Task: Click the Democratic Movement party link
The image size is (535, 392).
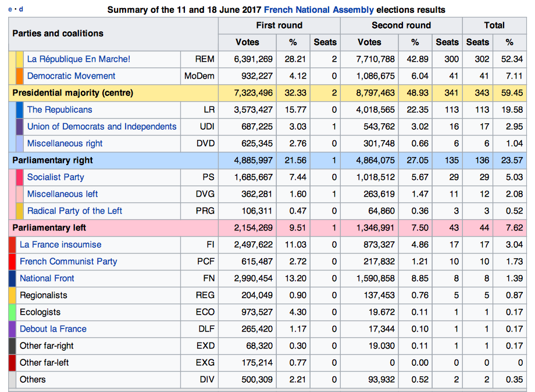Action: [x=71, y=76]
